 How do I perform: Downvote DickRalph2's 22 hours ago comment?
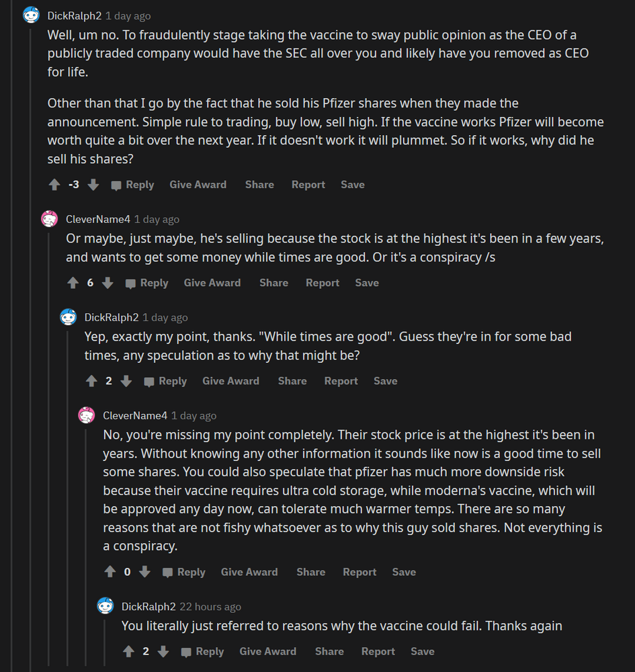163,651
